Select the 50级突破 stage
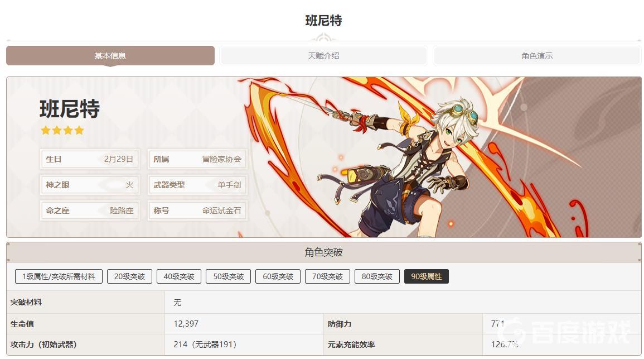Screen dimensions: 644x359 point(229,276)
